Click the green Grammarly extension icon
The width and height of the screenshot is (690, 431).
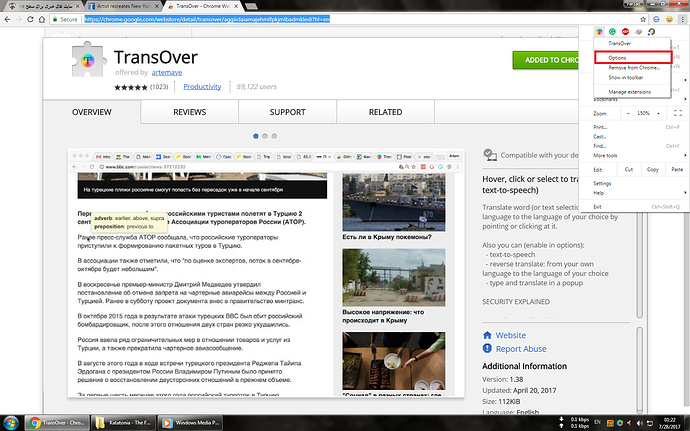click(x=612, y=32)
